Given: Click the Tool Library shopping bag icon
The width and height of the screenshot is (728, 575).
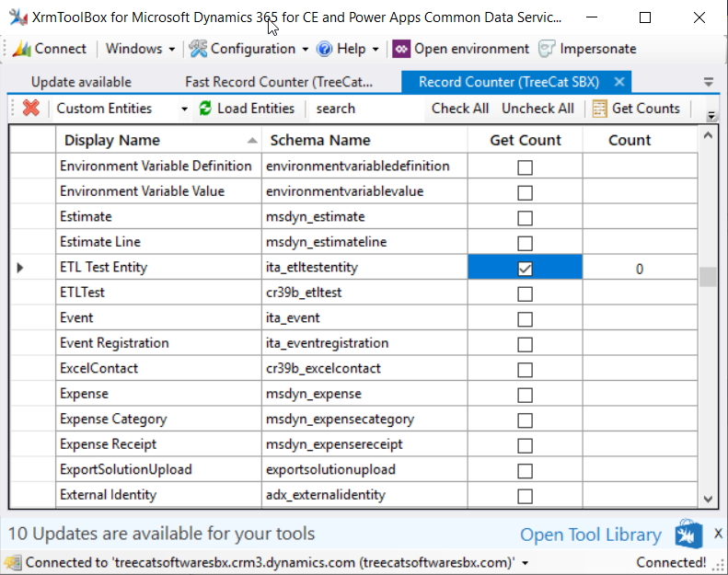Looking at the screenshot, I should click(x=688, y=534).
